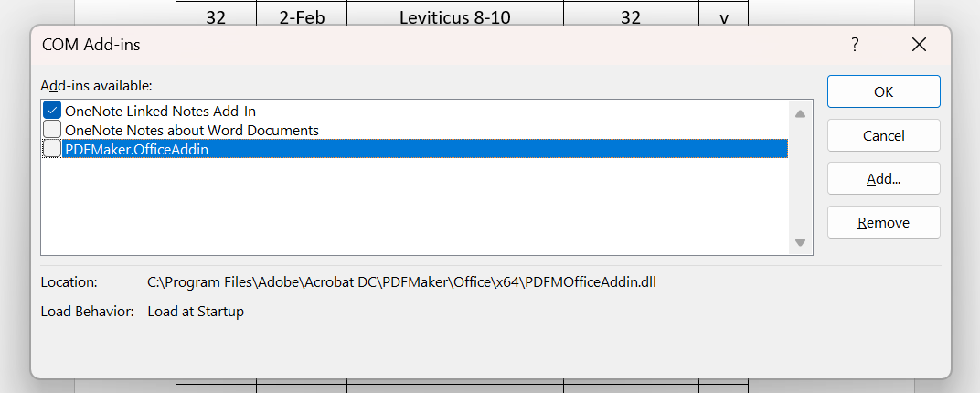Click the Add-ins available label
The image size is (980, 393).
96,85
